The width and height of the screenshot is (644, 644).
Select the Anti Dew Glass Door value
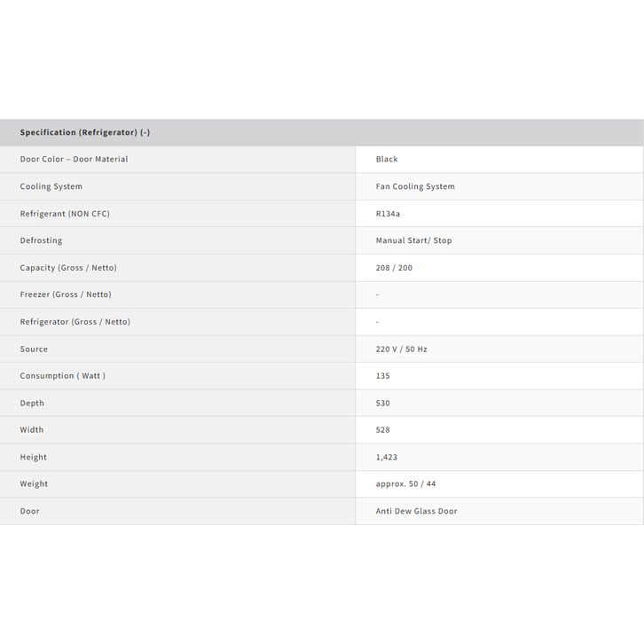[x=416, y=512]
